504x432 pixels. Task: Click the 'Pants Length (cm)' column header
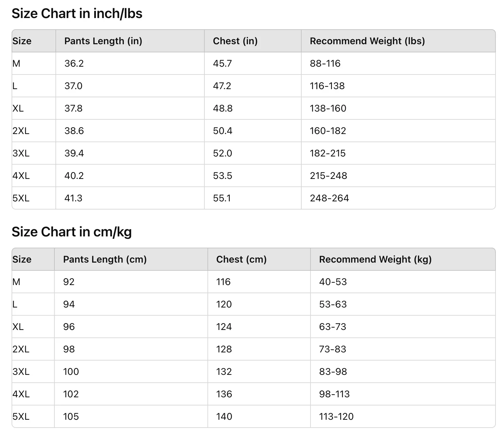tap(105, 260)
